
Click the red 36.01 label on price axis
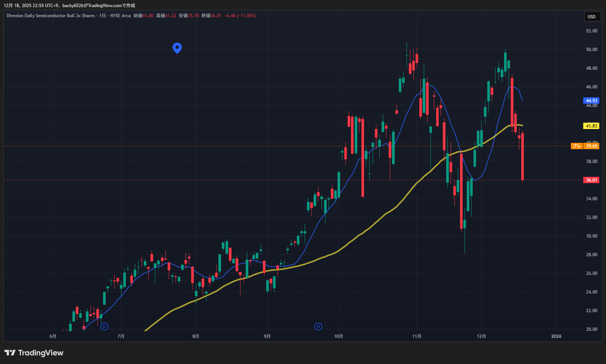[x=591, y=180]
